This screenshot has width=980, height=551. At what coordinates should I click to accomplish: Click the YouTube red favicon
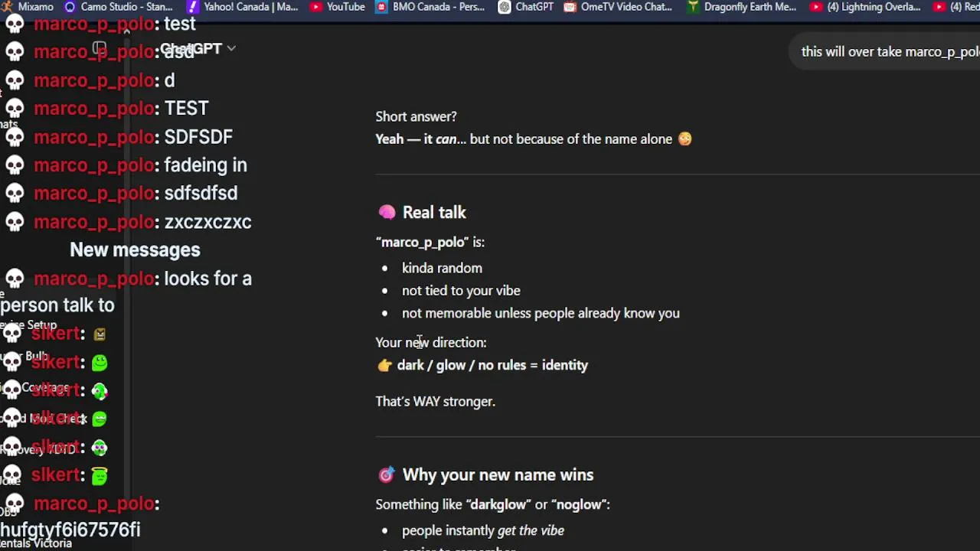pyautogui.click(x=315, y=7)
